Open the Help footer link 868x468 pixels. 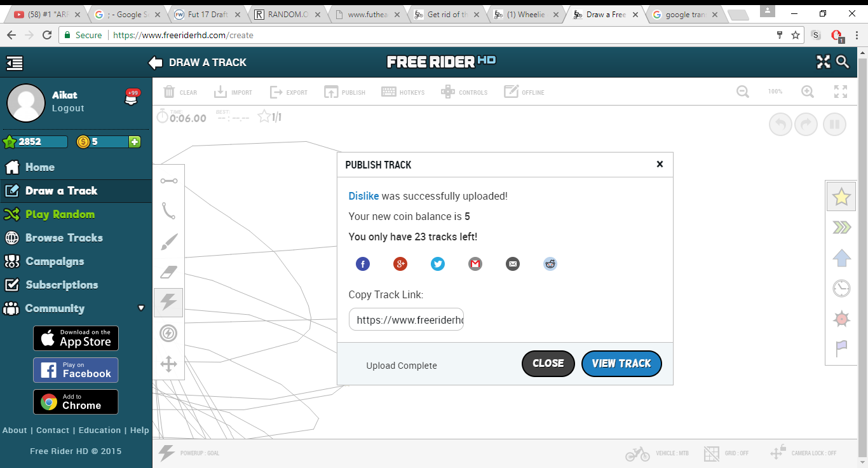coord(139,430)
